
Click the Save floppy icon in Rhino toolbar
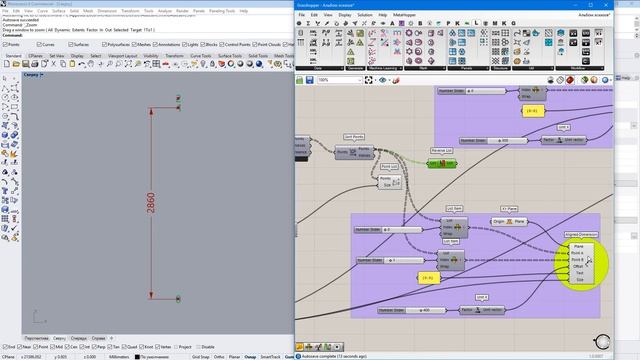coord(25,64)
